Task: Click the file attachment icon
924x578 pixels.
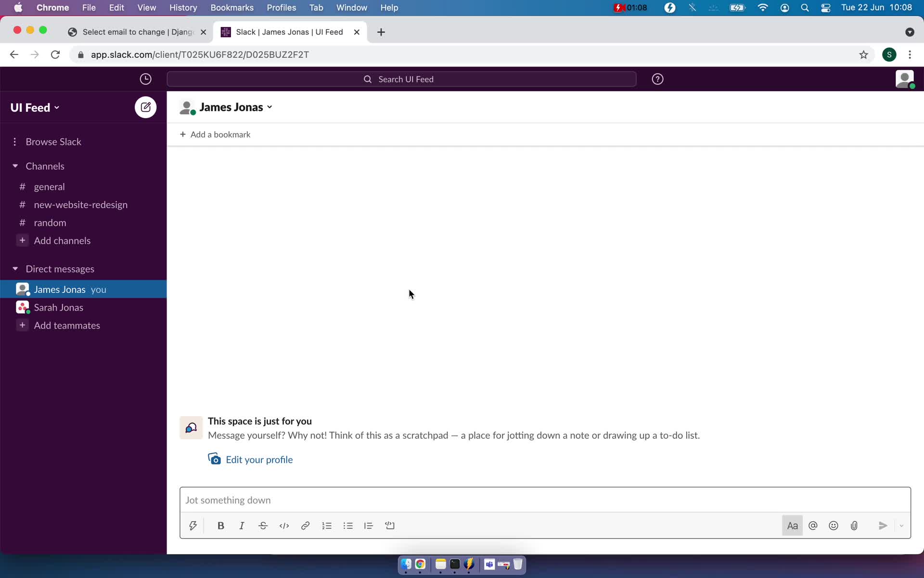Action: tap(853, 525)
